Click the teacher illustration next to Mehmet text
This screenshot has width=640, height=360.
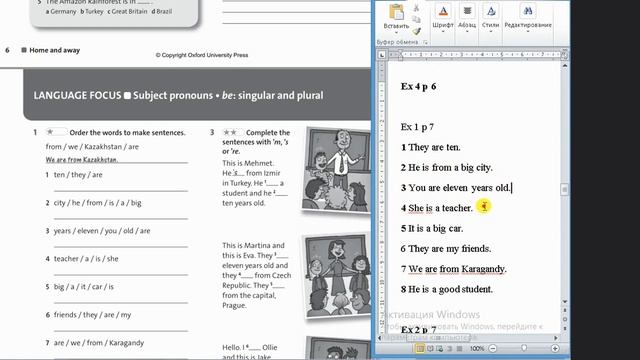[x=336, y=169]
